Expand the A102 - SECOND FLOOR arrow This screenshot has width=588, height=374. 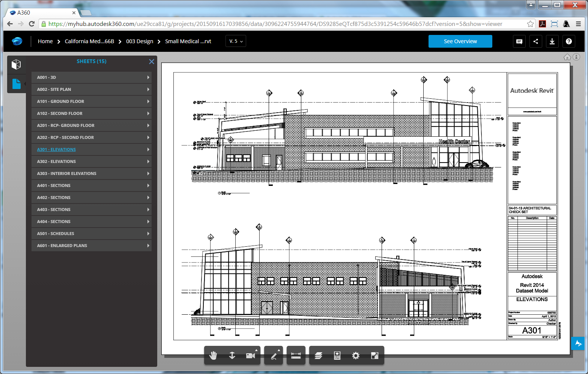pos(148,113)
